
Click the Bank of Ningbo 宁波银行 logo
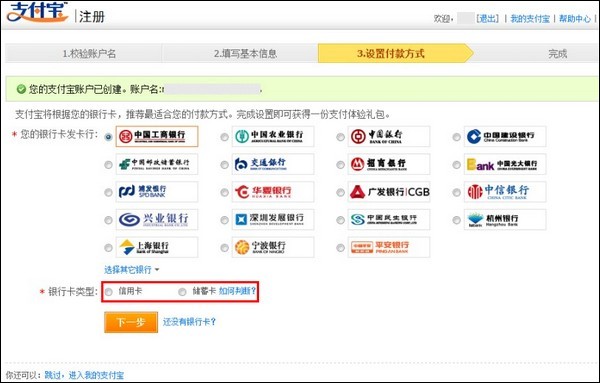coord(273,247)
